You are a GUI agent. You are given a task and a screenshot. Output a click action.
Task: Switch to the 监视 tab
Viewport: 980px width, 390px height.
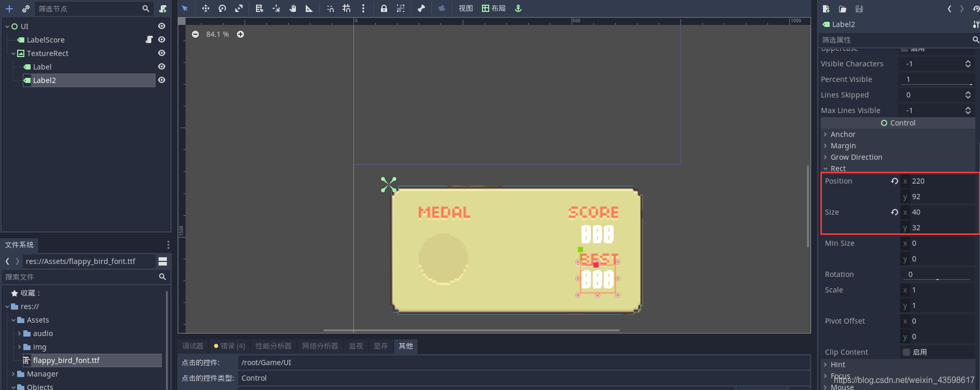coord(356,346)
